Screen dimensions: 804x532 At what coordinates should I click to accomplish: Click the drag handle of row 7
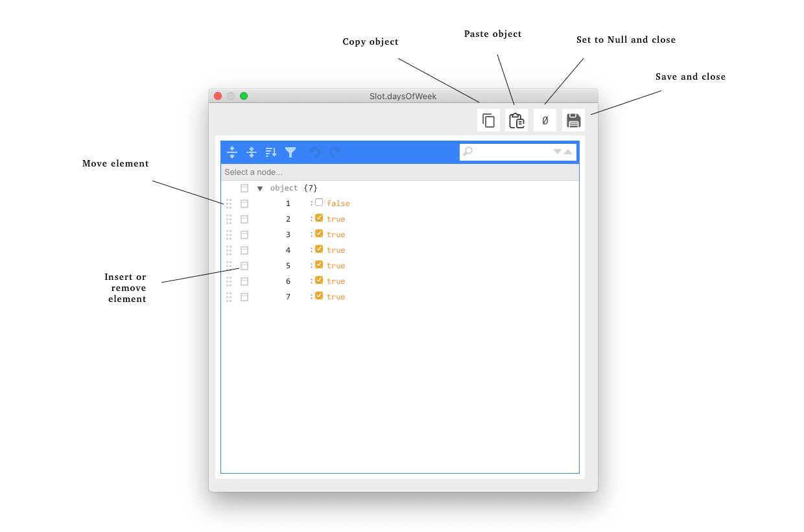[x=229, y=297]
